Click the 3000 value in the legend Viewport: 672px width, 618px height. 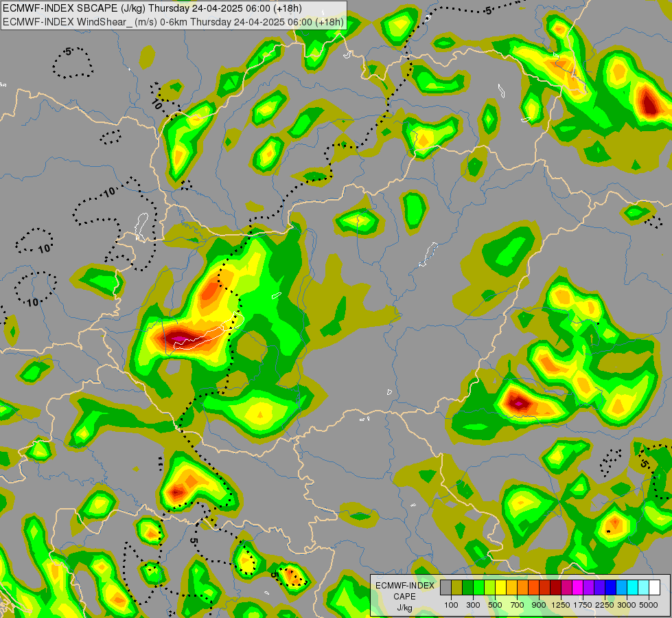(x=627, y=605)
